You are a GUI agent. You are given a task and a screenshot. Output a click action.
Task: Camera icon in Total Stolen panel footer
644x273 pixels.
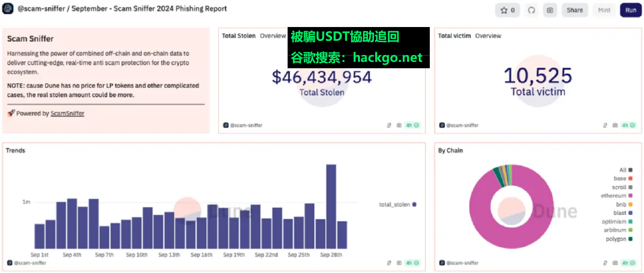click(399, 125)
